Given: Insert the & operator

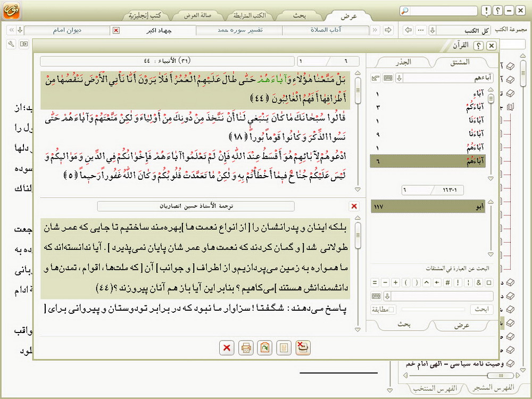Looking at the screenshot, I should click(x=479, y=282).
